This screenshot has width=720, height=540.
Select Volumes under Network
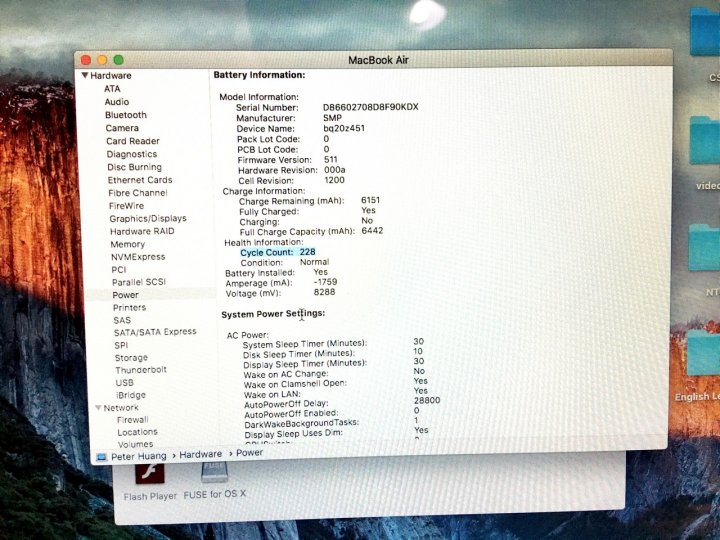[x=135, y=444]
